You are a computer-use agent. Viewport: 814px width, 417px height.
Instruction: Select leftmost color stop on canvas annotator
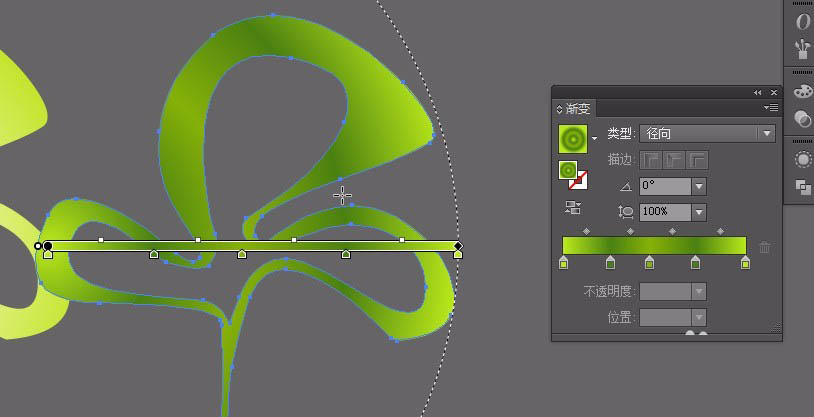[x=48, y=254]
